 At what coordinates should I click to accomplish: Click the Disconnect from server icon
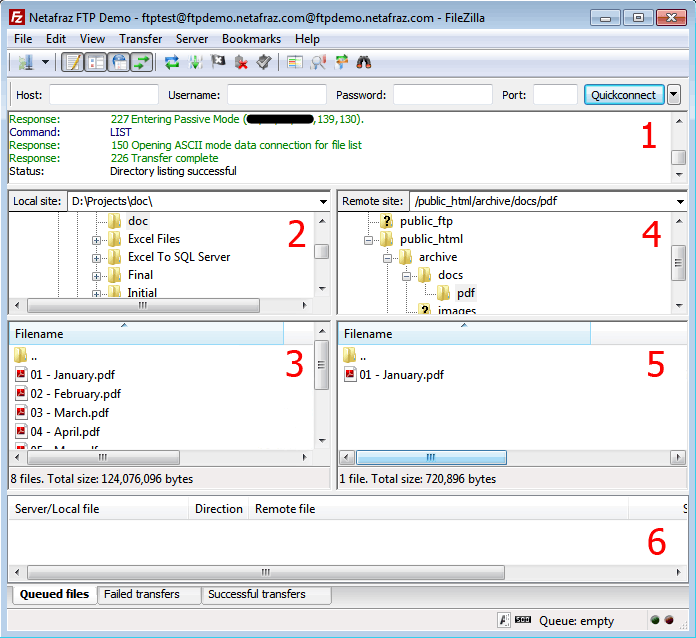point(241,62)
